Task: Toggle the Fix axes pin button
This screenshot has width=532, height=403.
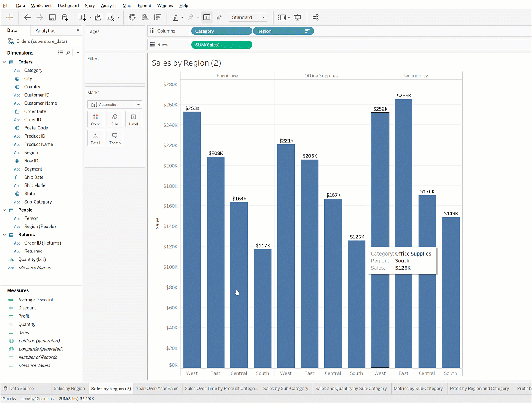Action: 219,17
